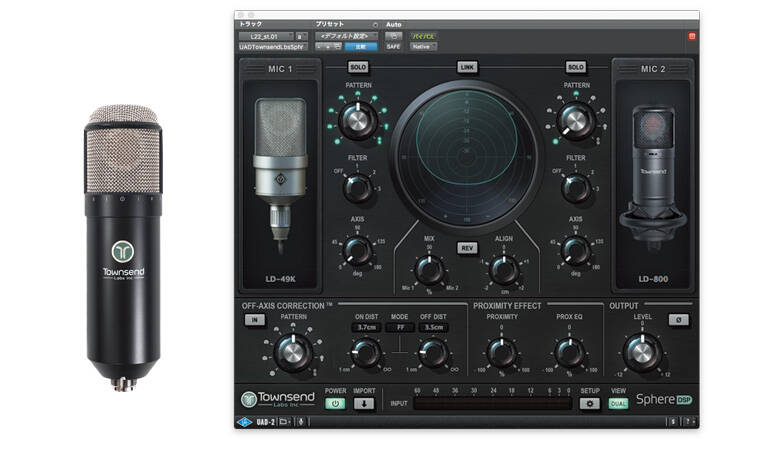Image resolution: width=768 pixels, height=452 pixels.
Task: Open the UAD toolbar folder preset menu
Action: pyautogui.click(x=285, y=422)
